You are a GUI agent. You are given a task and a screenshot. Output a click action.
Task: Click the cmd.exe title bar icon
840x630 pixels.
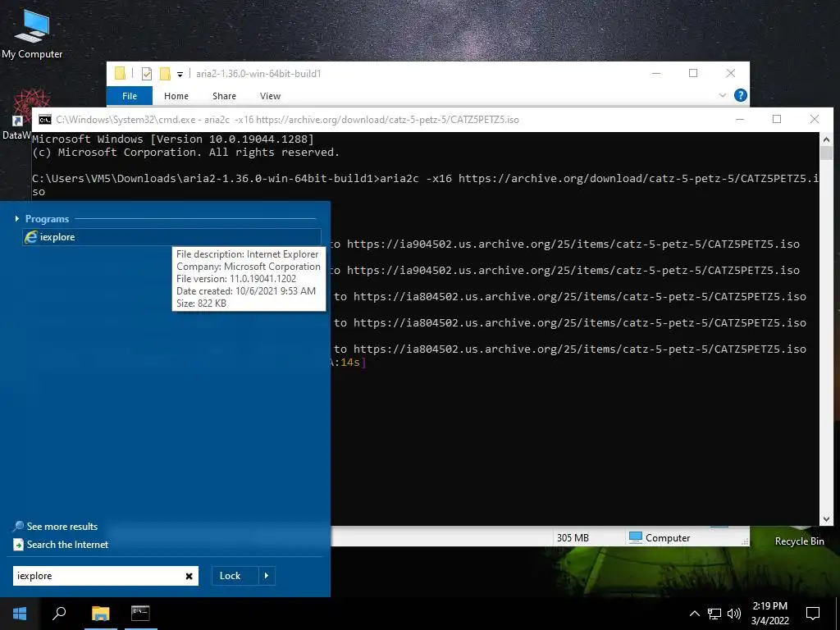click(x=45, y=120)
